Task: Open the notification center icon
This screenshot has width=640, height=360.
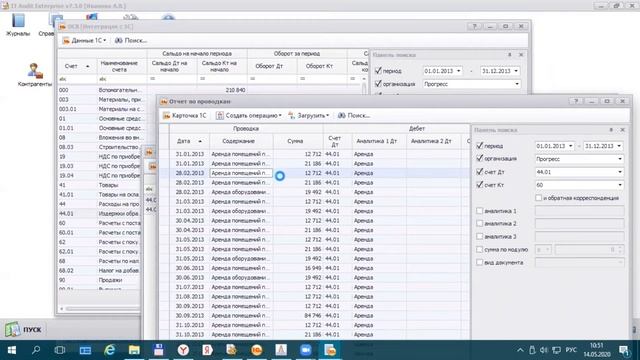Action: [624, 350]
